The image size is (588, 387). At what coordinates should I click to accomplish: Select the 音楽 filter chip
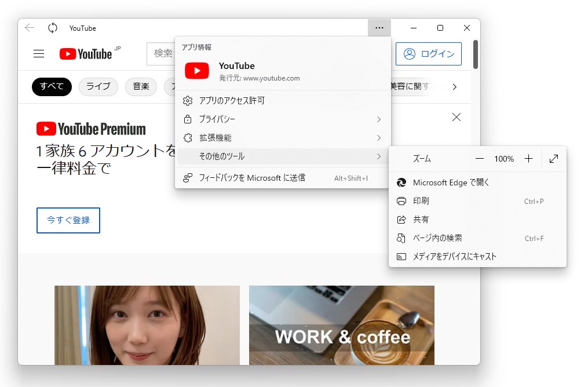click(140, 86)
